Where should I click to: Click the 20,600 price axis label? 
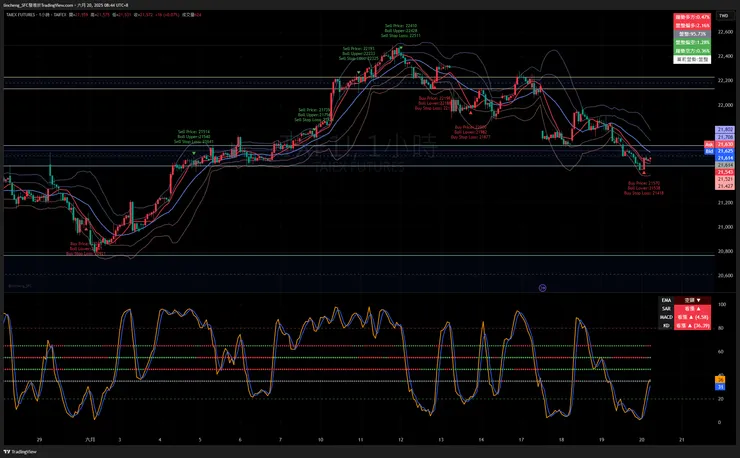pyautogui.click(x=725, y=275)
